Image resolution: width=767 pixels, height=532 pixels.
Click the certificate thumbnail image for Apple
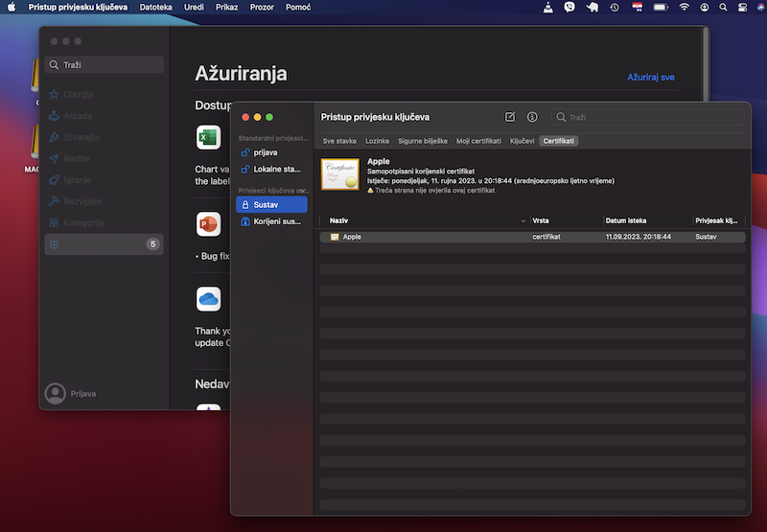click(340, 174)
